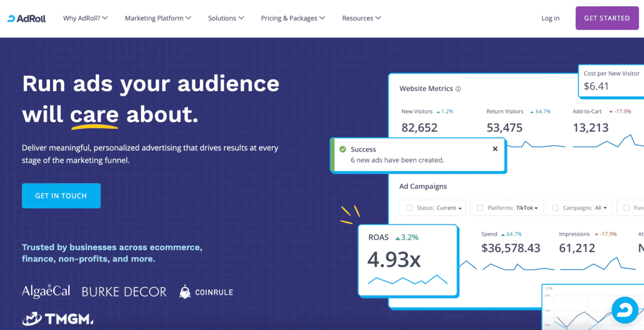Expand the Why AdRoll? menu chevron
Screen dimensions: 644x330
point(105,18)
